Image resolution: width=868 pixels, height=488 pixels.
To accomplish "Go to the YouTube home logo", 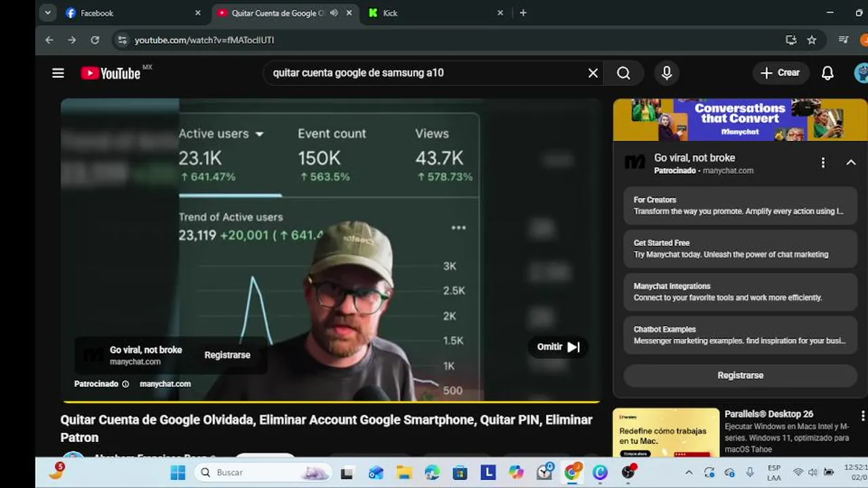I will click(x=111, y=73).
